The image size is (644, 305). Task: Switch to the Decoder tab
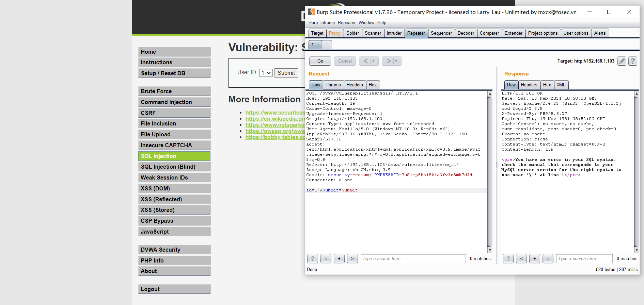466,33
